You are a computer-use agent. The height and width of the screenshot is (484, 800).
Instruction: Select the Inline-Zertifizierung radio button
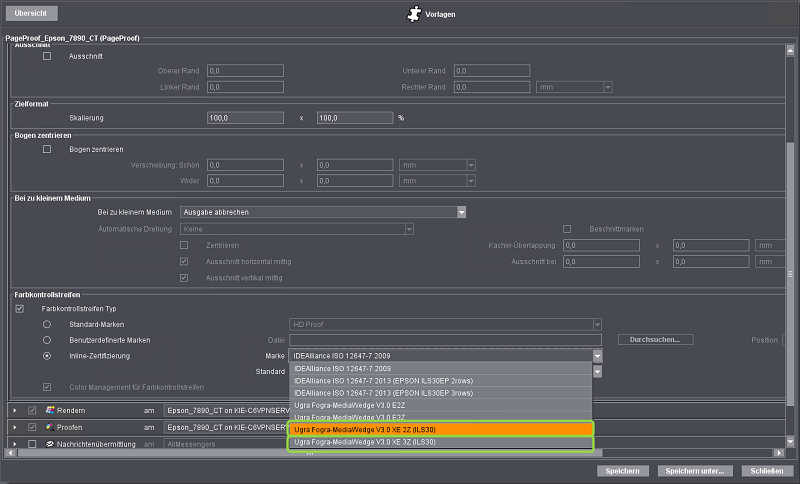point(47,356)
